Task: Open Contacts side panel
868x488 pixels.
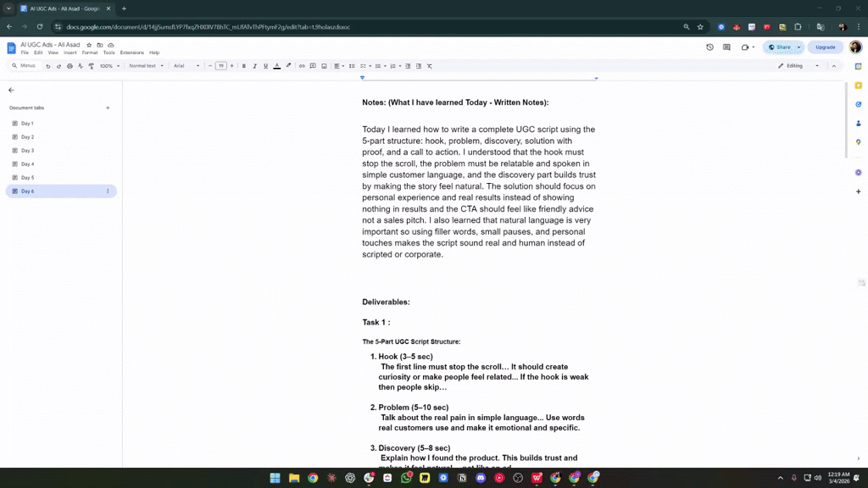Action: click(x=858, y=124)
